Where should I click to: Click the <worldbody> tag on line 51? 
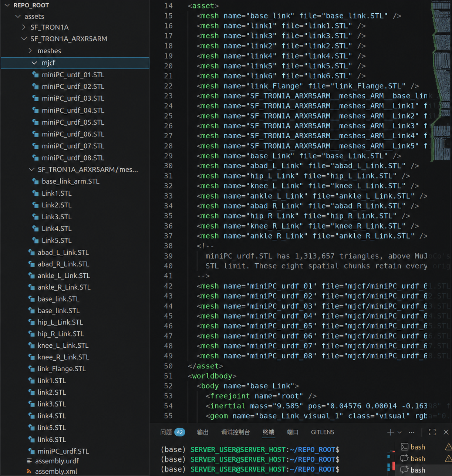212,376
